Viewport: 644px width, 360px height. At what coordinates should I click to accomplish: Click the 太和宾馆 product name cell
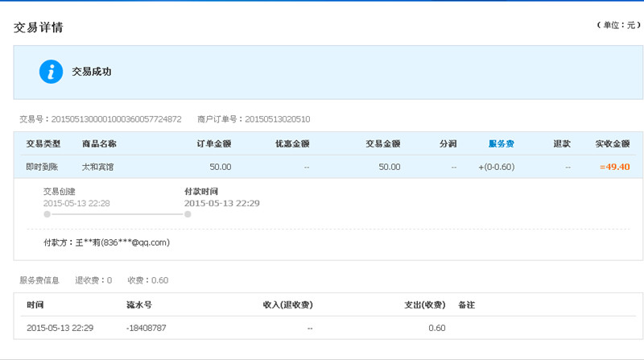coord(97,167)
